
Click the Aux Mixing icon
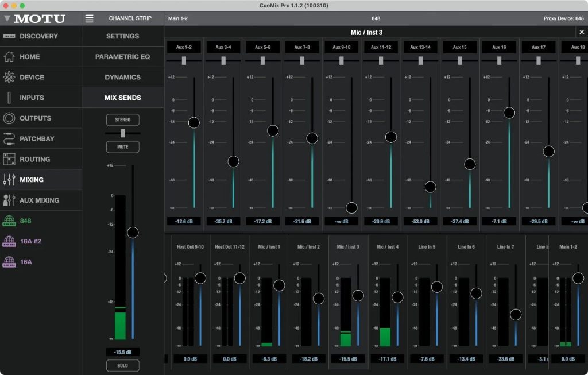(9, 200)
